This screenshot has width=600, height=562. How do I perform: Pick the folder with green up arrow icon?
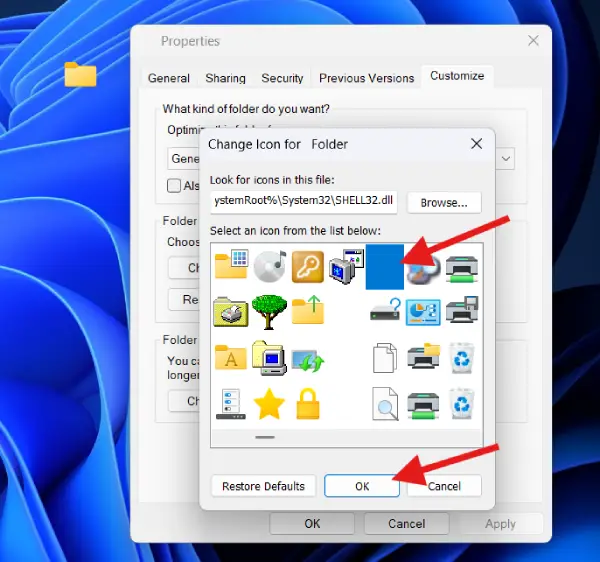[x=308, y=310]
